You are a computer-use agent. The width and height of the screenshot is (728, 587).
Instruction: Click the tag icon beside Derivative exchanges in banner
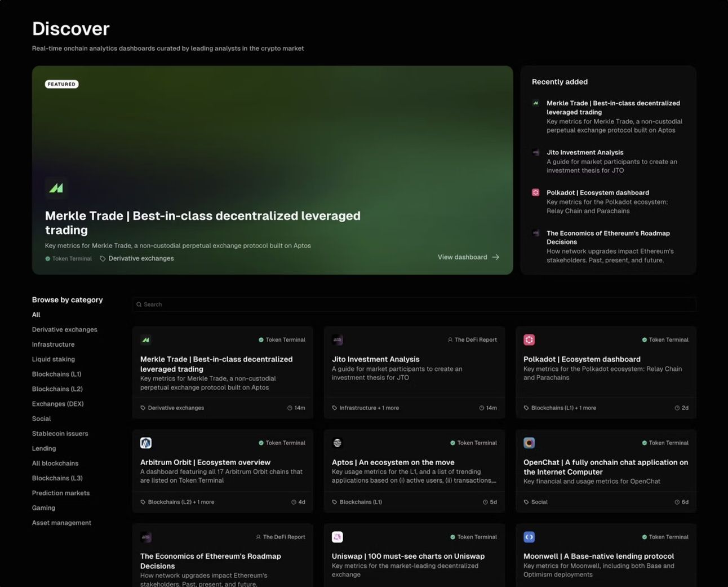(x=103, y=259)
